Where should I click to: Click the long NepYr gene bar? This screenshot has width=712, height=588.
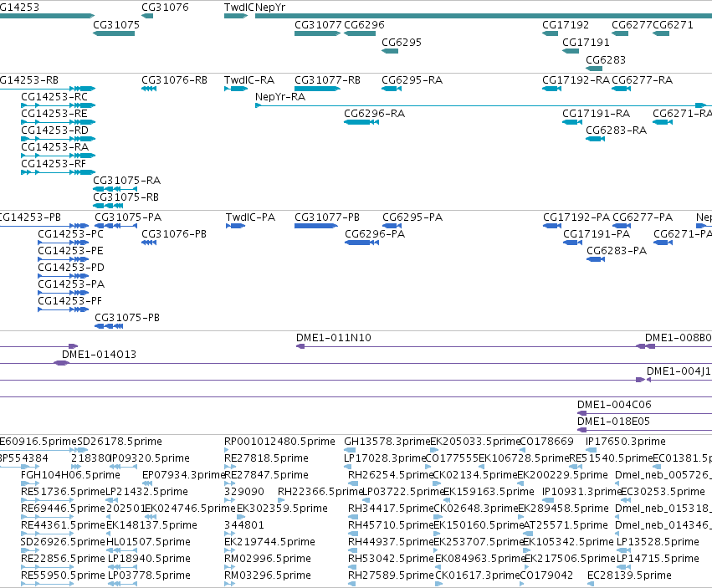click(484, 16)
